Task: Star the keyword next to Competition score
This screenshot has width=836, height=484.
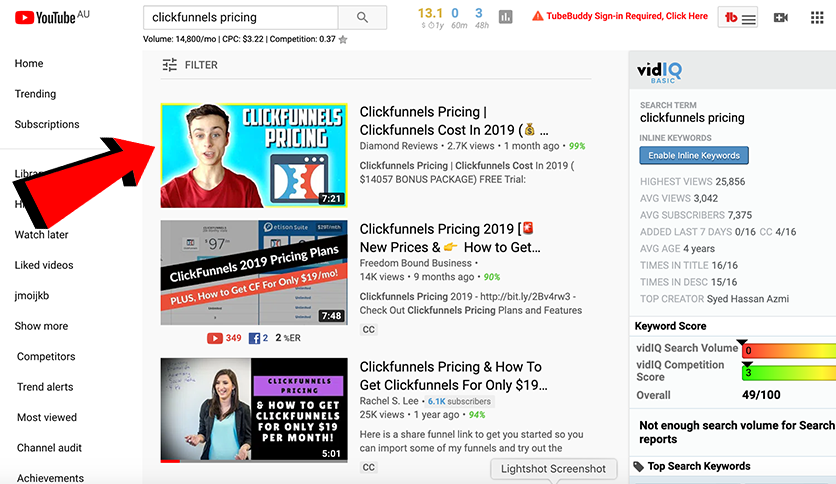Action: pyautogui.click(x=343, y=39)
